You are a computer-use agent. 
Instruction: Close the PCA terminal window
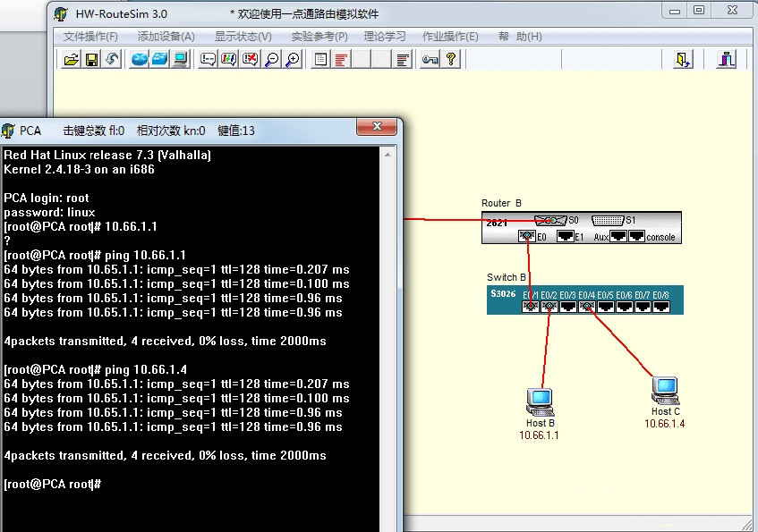[377, 129]
